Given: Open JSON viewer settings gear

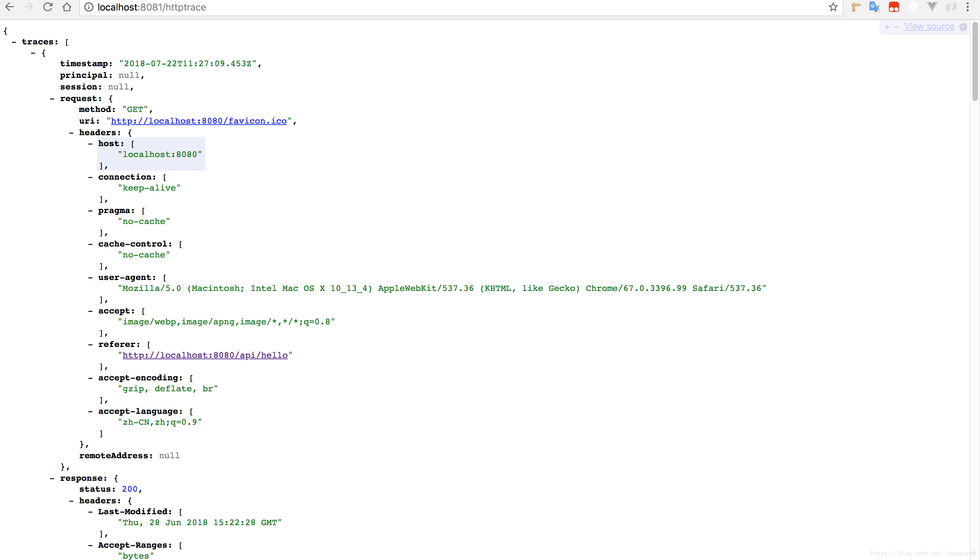Looking at the screenshot, I should [x=964, y=27].
